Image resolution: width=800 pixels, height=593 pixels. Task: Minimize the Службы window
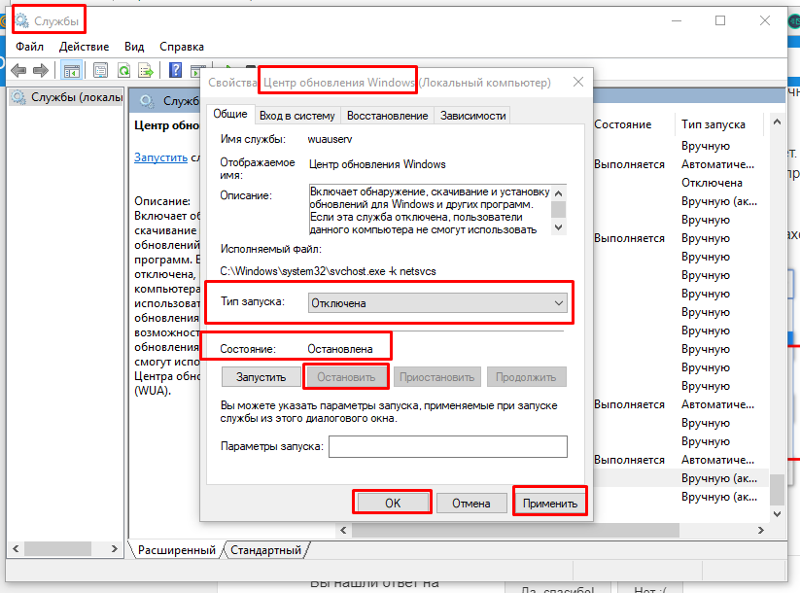[x=677, y=21]
